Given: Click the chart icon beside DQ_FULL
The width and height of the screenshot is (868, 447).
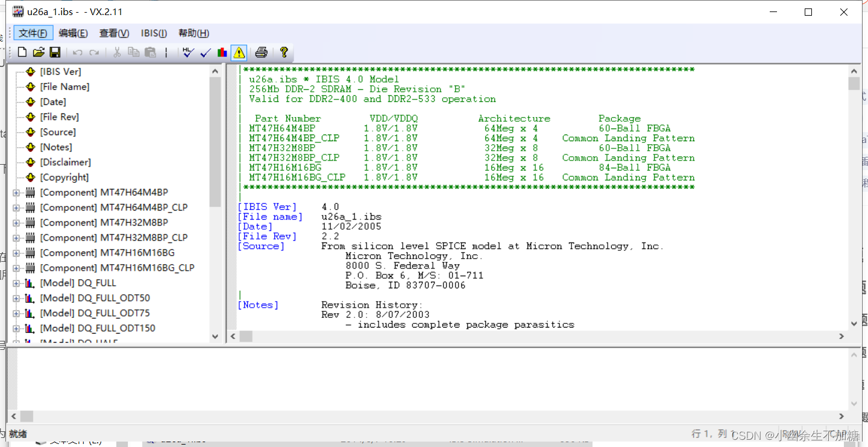Looking at the screenshot, I should point(30,283).
